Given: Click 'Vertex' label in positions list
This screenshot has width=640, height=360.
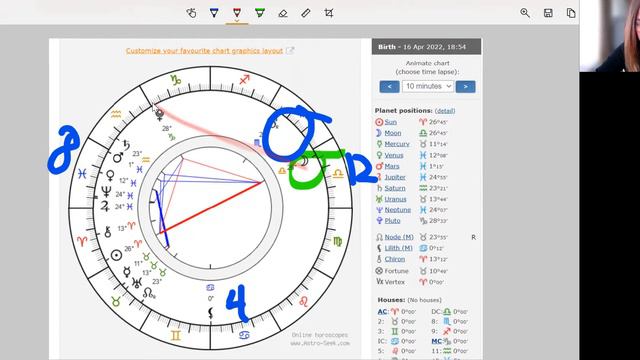Looking at the screenshot, I should click(395, 282).
